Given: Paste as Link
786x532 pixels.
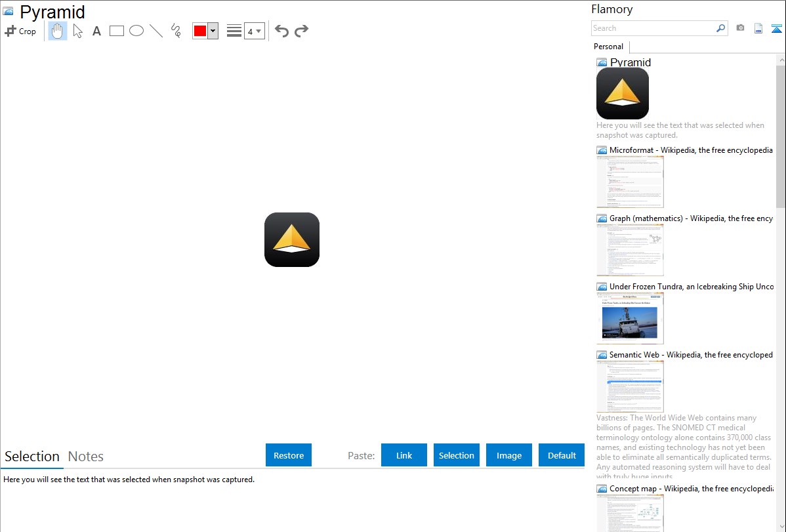Looking at the screenshot, I should [404, 455].
